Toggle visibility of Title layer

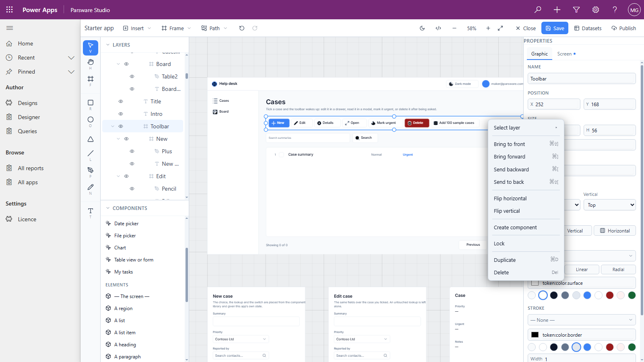[x=121, y=101]
